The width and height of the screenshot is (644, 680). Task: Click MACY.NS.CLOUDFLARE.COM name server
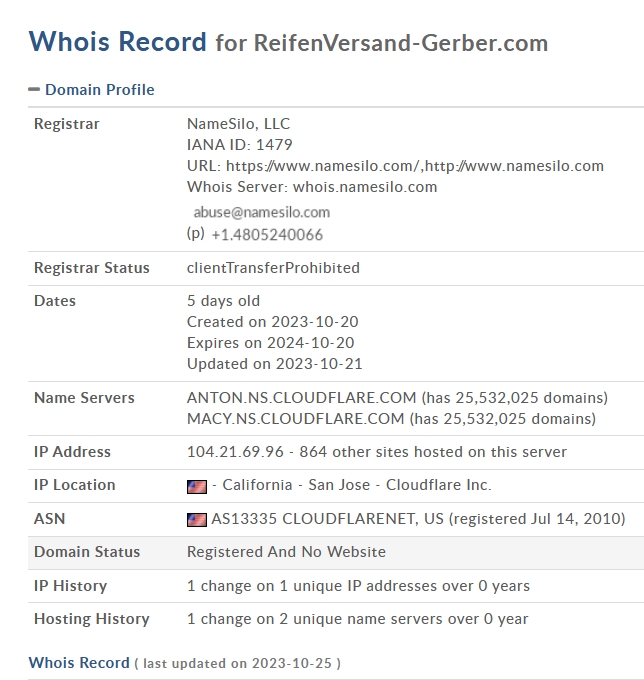coord(295,419)
